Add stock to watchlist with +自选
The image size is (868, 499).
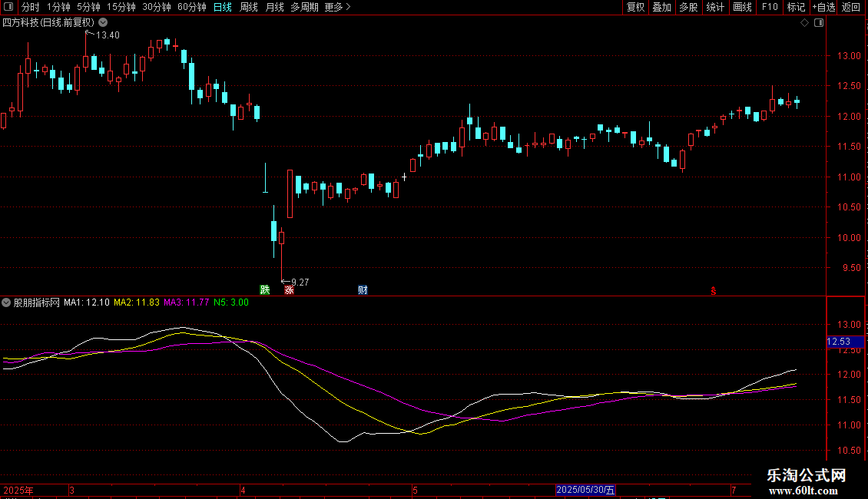click(823, 7)
